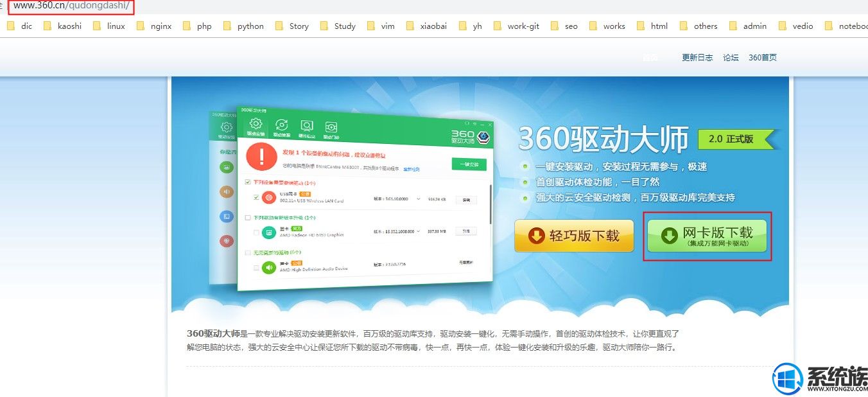Click the 2.0 正式版 version badge
868x397 pixels.
(739, 139)
